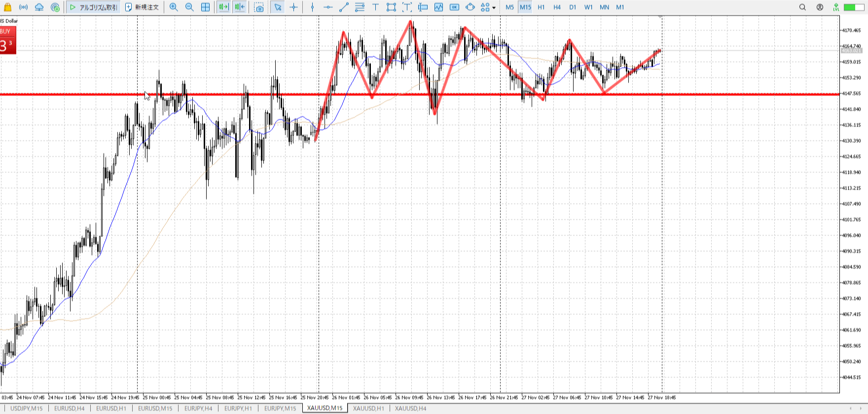The height and width of the screenshot is (414, 868).
Task: Switch timeframe to H4
Action: [557, 7]
